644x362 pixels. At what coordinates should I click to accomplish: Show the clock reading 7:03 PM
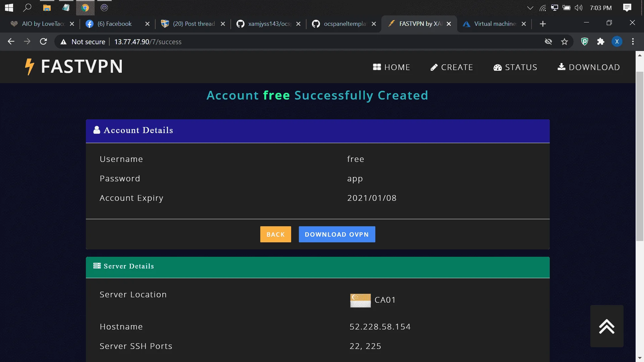(601, 8)
